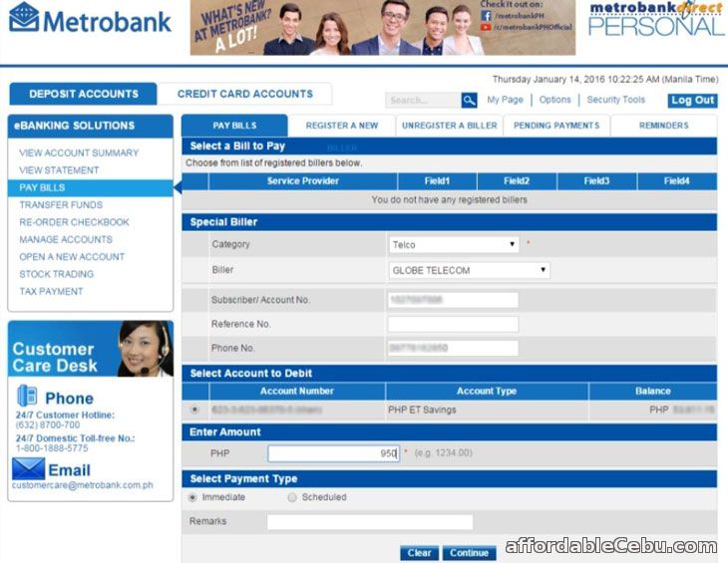Viewport: 728px width, 563px height.
Task: Focus the PHP amount field showing 950
Action: pos(333,453)
